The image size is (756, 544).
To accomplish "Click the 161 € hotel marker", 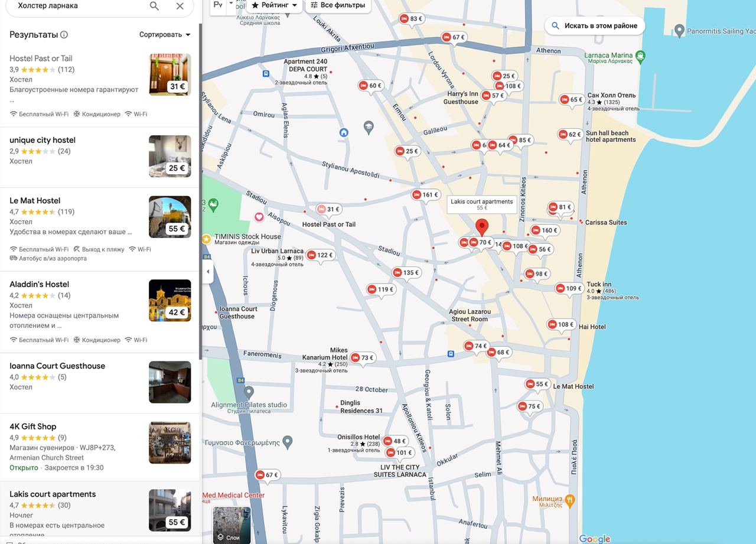I will click(425, 195).
